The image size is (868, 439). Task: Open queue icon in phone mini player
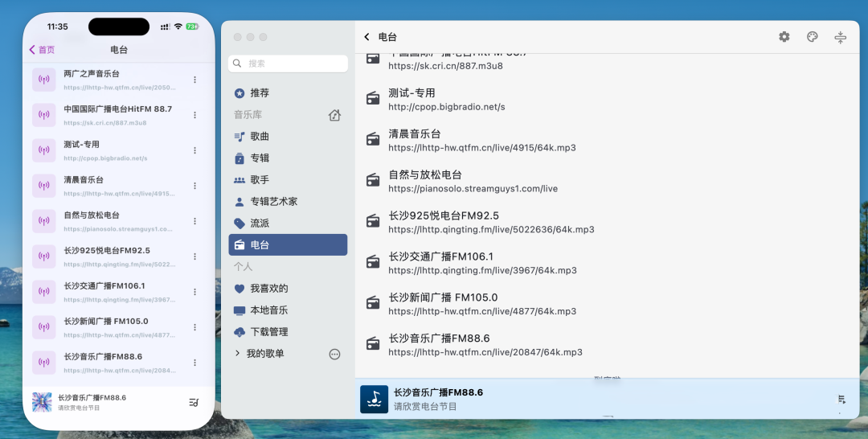coord(194,403)
